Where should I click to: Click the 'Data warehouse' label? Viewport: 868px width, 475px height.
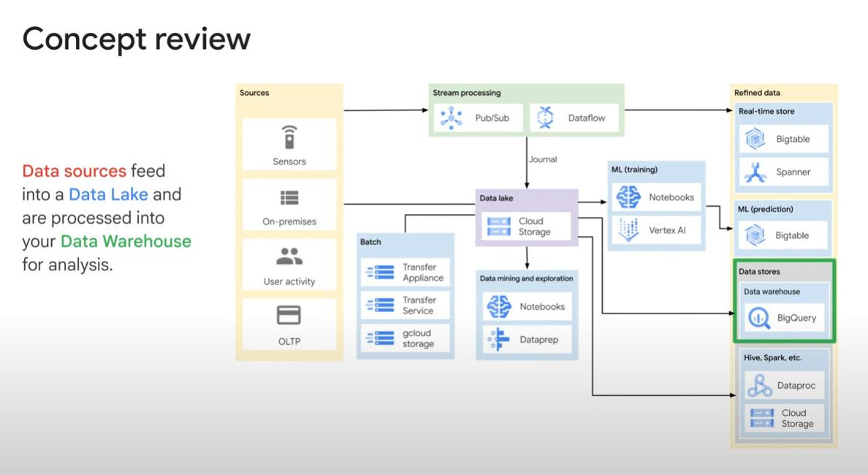point(772,292)
